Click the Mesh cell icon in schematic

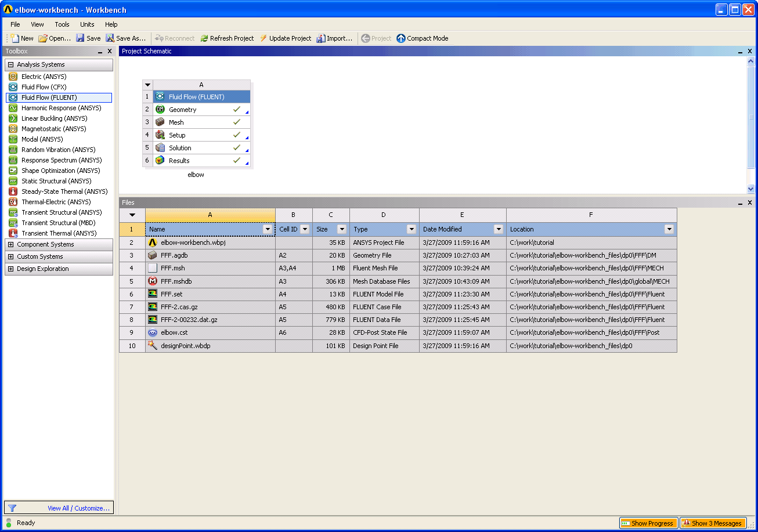pos(160,122)
